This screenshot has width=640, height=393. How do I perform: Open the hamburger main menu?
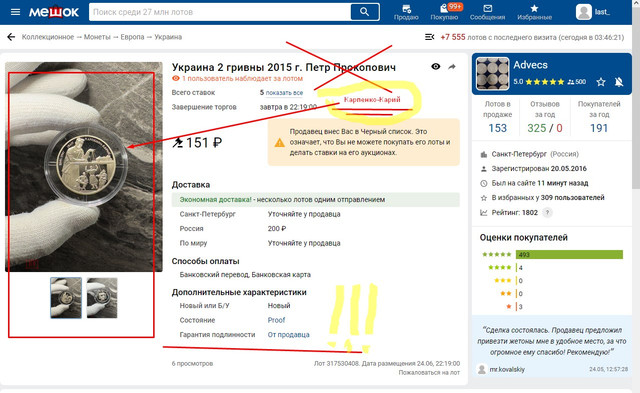coord(16,12)
